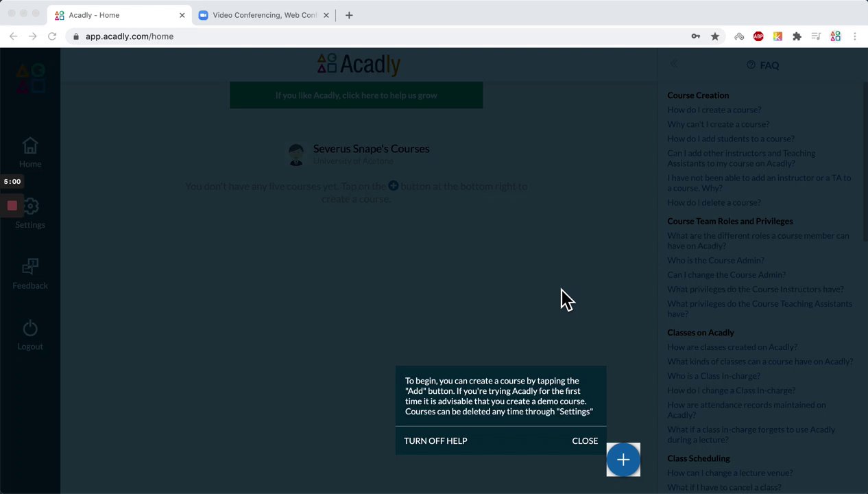
Task: Open 'Who is a Class In-charge?' link
Action: (714, 376)
